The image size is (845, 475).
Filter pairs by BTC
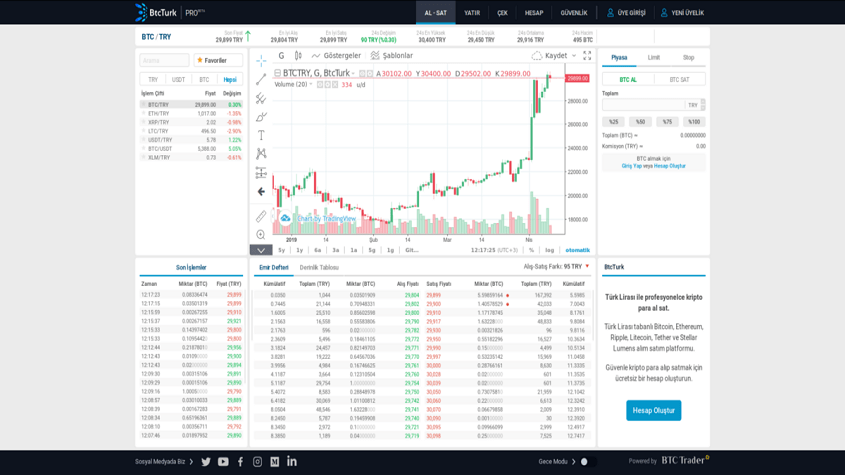pyautogui.click(x=204, y=80)
